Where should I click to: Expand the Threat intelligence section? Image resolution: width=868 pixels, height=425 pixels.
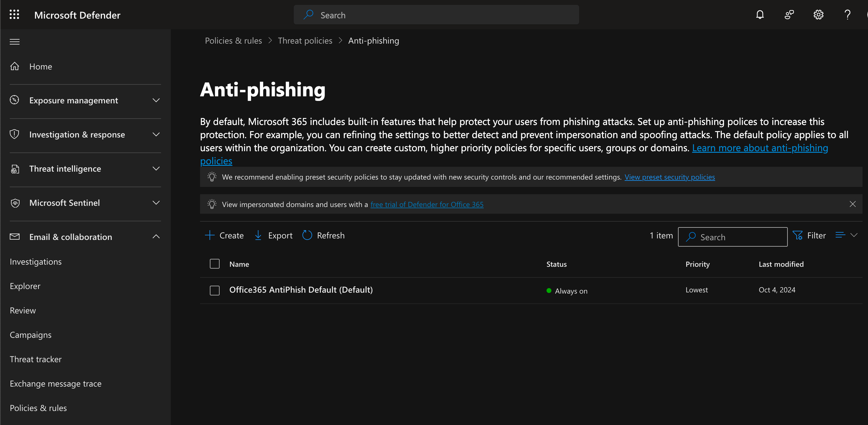[x=156, y=169]
